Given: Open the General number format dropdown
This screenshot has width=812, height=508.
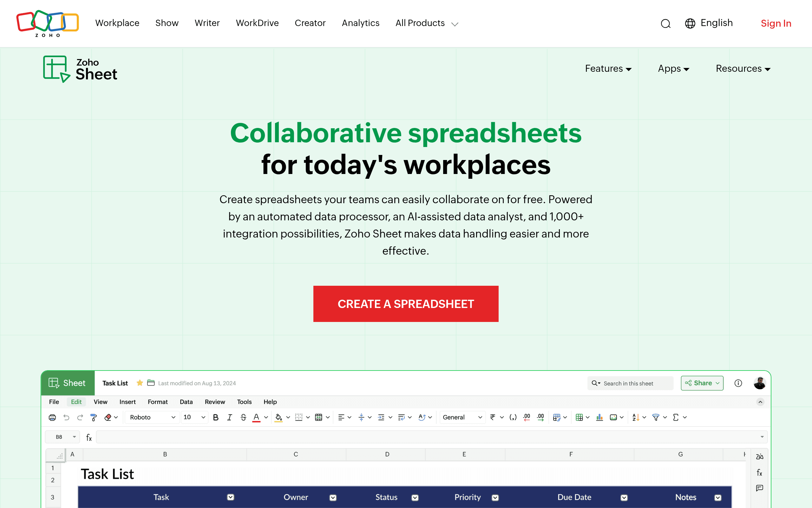Looking at the screenshot, I should (x=462, y=417).
